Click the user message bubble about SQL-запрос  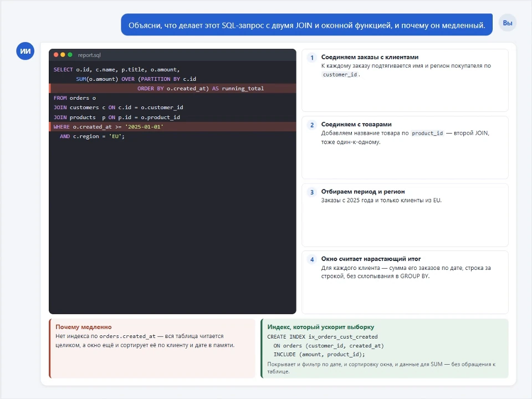306,25
